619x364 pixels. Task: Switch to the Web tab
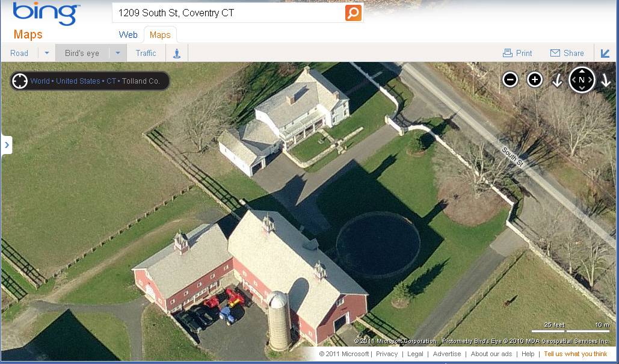pyautogui.click(x=128, y=35)
